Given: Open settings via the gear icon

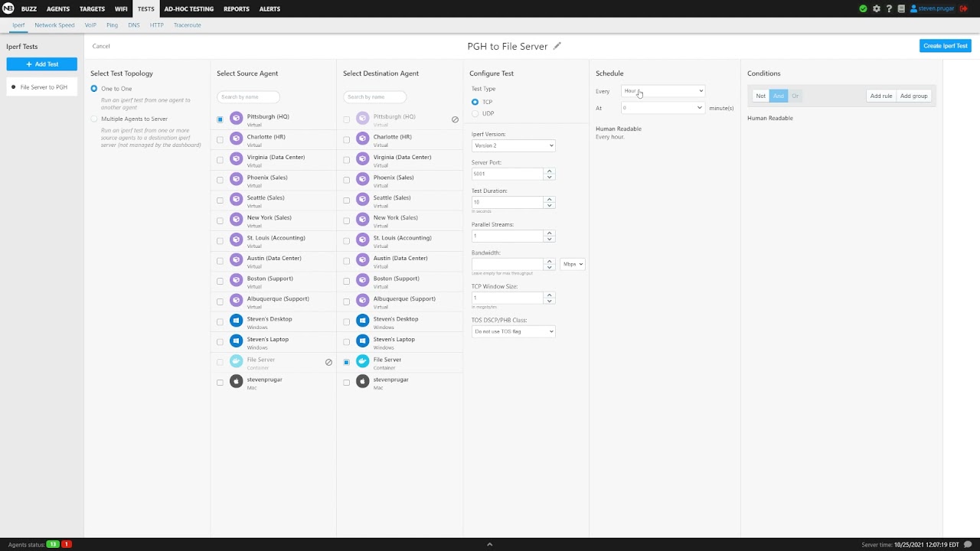Looking at the screenshot, I should 877,9.
